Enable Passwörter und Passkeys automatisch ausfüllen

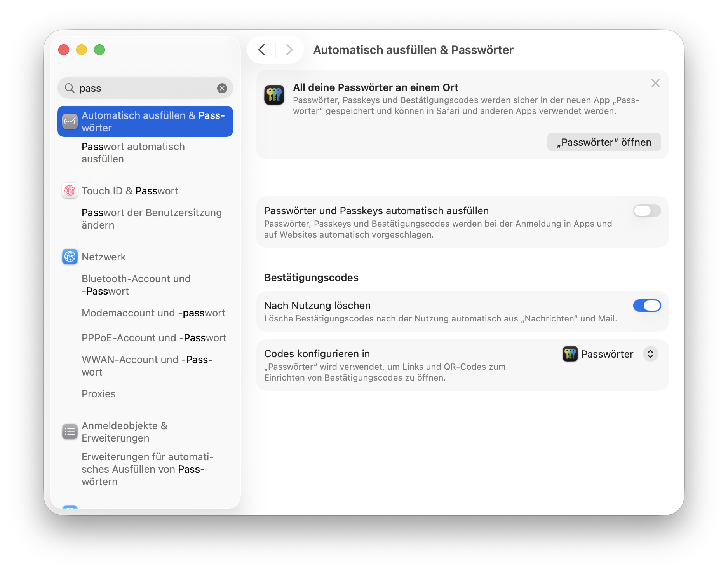tap(647, 211)
